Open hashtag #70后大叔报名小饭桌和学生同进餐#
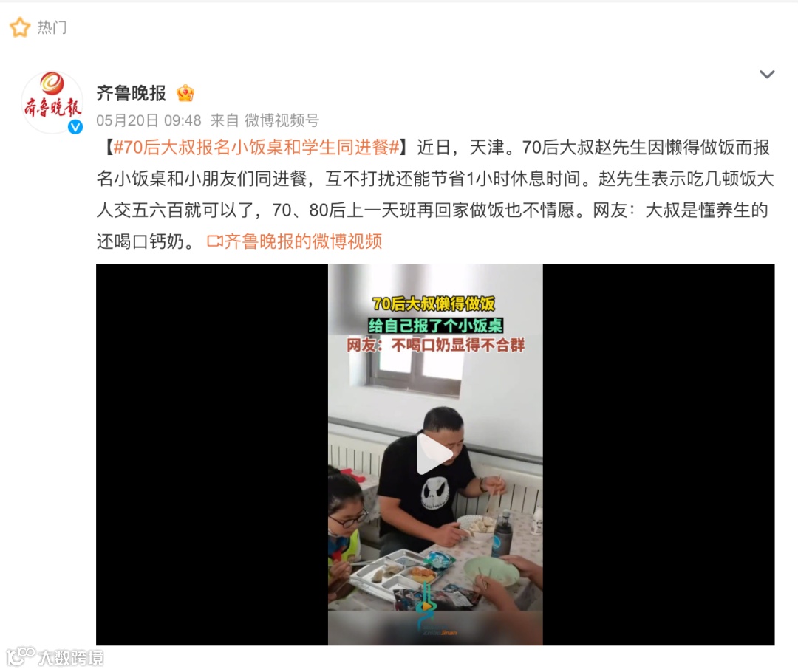Screen dimensions: 798x672 coord(256,148)
